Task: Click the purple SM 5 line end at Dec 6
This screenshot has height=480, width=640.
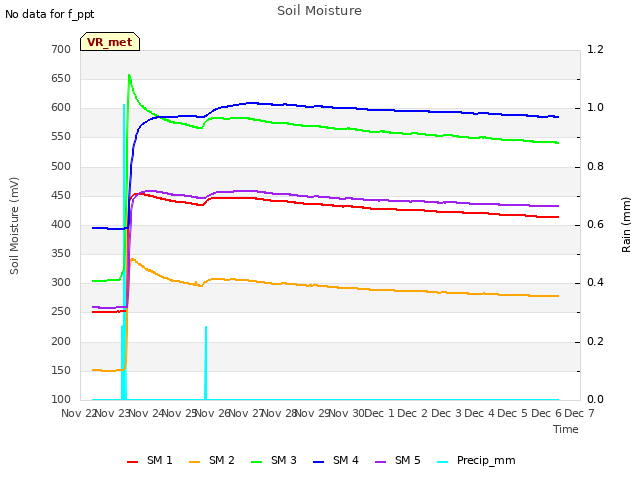Action: pyautogui.click(x=557, y=206)
